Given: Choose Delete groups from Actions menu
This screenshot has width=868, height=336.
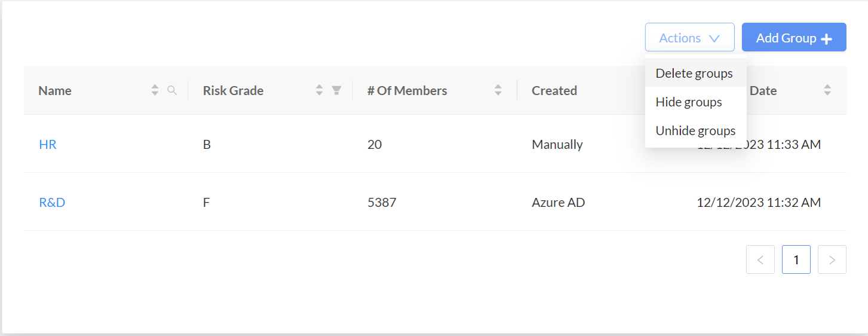Looking at the screenshot, I should coord(694,74).
